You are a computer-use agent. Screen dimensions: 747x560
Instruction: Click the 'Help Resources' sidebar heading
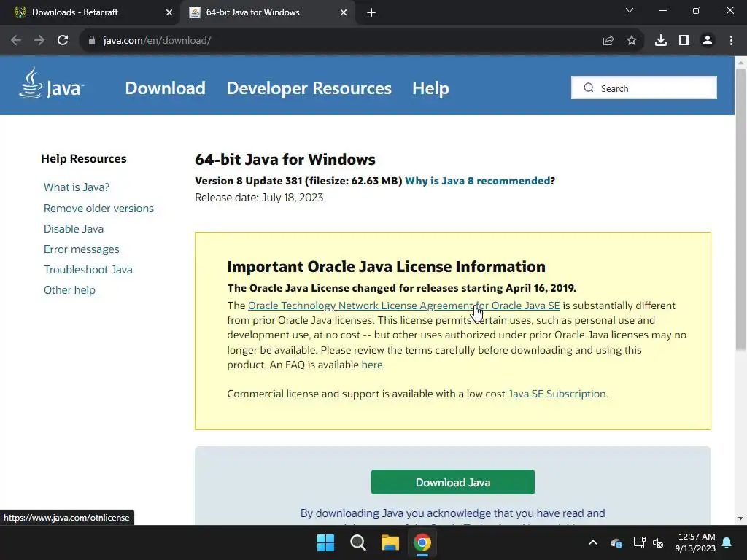(x=84, y=158)
